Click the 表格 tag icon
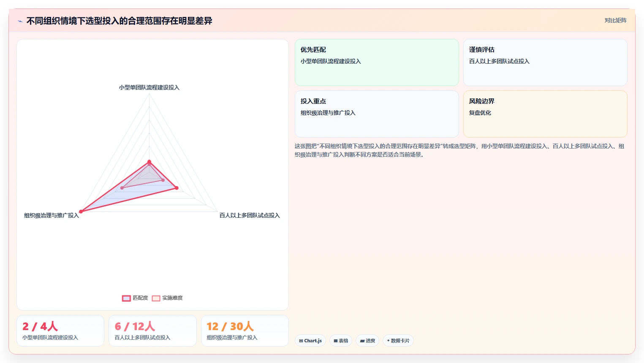The image size is (644, 363). point(336,341)
